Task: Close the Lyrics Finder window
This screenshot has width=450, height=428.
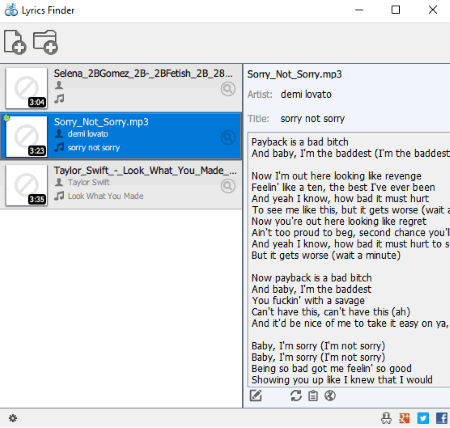Action: pyautogui.click(x=433, y=10)
